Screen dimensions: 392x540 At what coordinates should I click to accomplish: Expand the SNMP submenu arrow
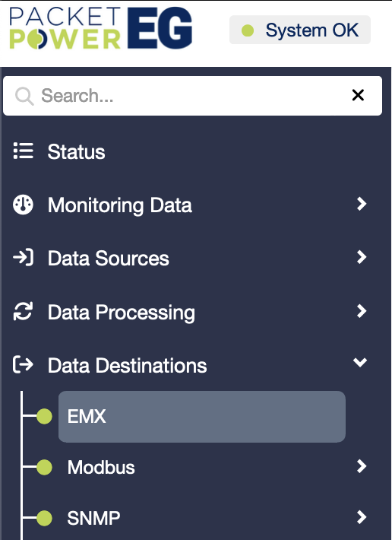click(362, 517)
